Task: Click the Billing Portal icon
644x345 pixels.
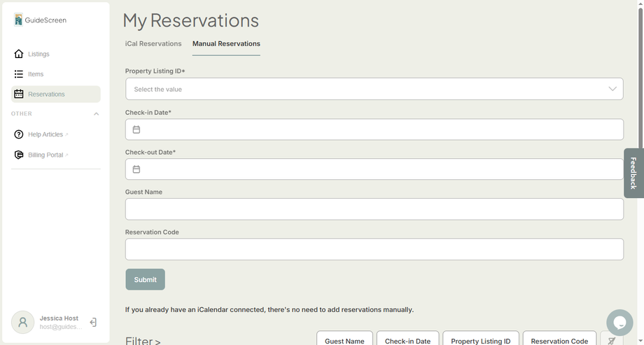Action: coord(18,155)
